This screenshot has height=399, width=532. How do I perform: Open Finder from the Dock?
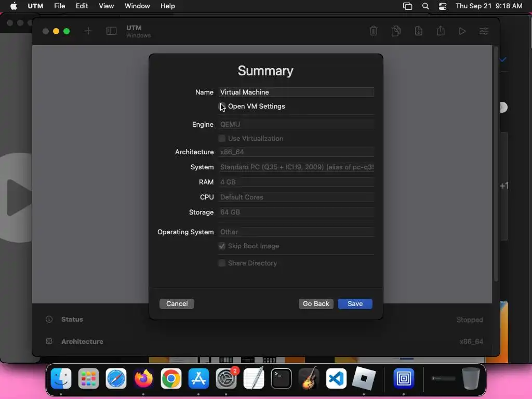(61, 378)
